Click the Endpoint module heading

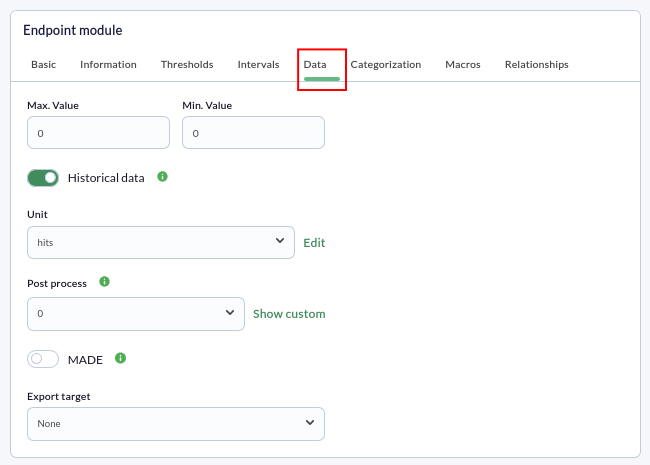(73, 30)
